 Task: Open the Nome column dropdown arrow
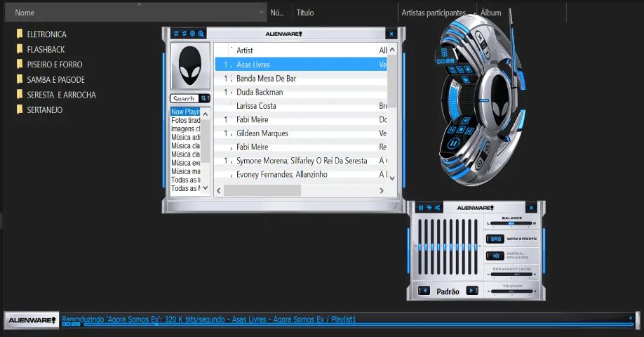tap(262, 13)
